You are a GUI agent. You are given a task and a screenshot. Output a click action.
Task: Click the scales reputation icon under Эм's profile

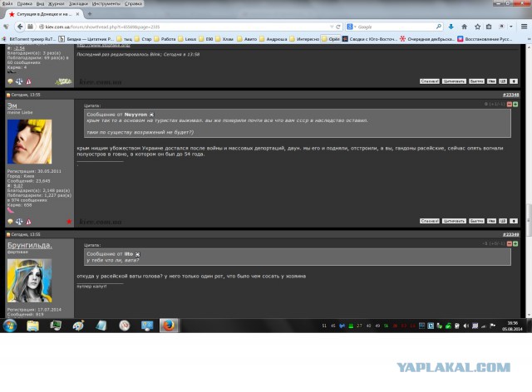pyautogui.click(x=19, y=222)
